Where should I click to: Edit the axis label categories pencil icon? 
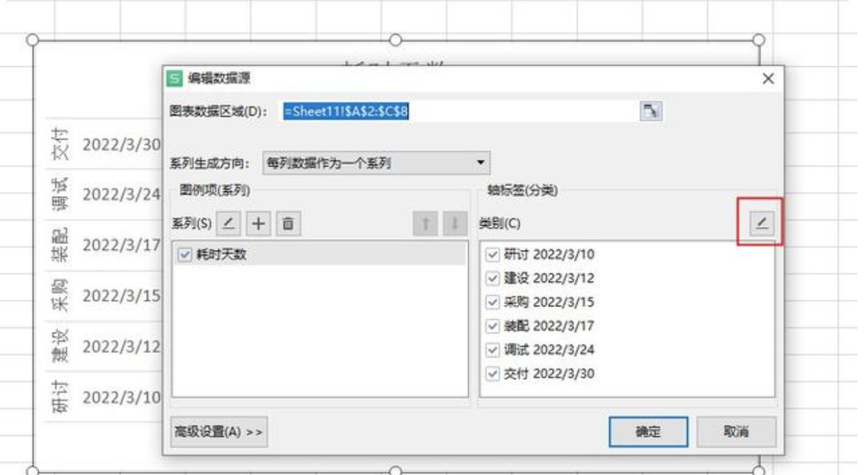760,224
